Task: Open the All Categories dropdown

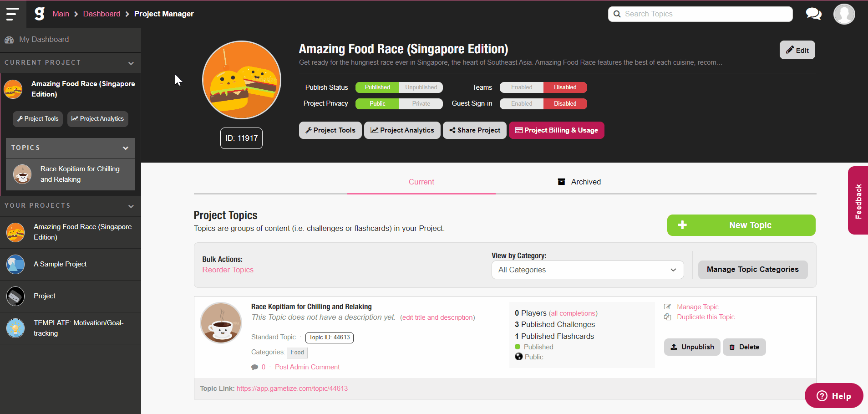Action: coord(588,270)
